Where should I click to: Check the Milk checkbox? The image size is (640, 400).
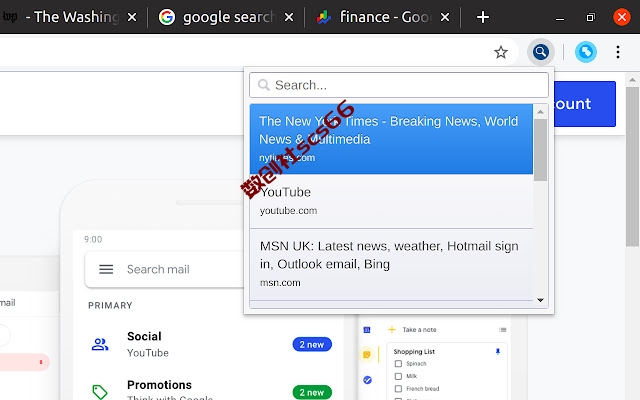pos(398,376)
